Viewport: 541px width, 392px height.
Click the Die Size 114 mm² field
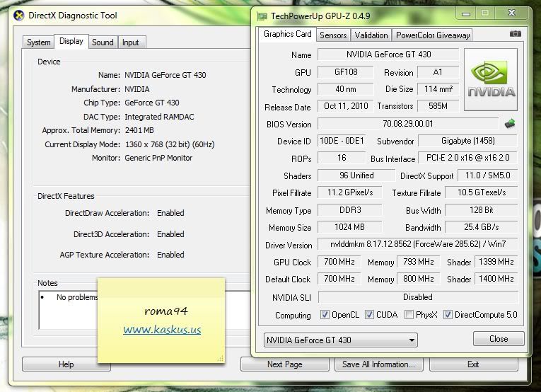438,89
